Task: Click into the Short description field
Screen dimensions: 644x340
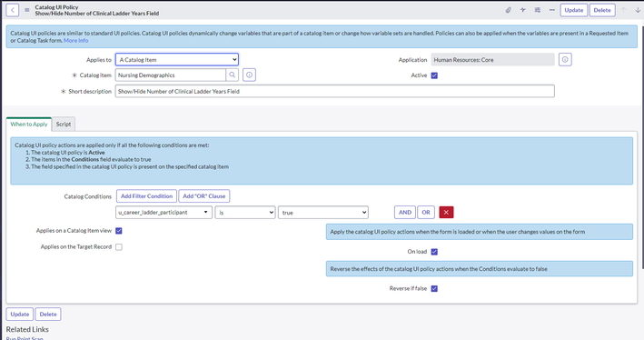Action: (335, 91)
